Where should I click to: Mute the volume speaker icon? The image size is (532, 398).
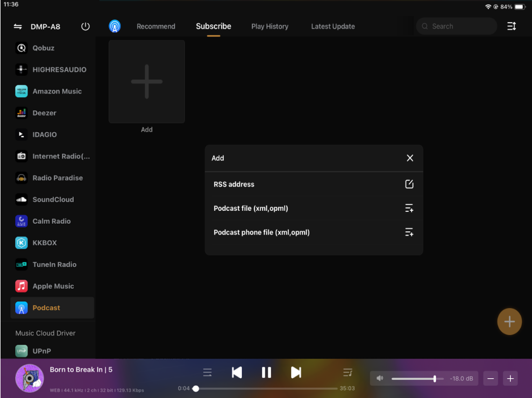380,378
